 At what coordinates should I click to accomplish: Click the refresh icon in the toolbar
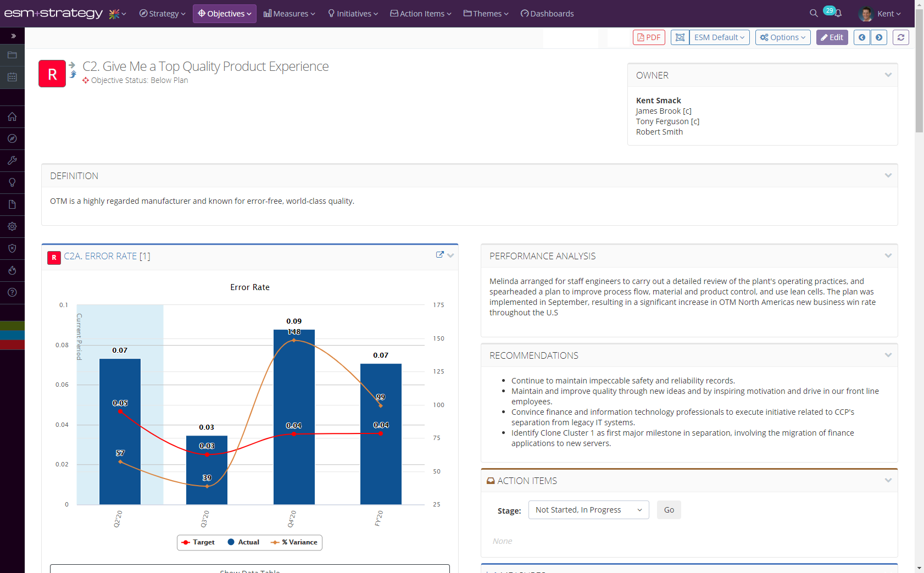(901, 37)
